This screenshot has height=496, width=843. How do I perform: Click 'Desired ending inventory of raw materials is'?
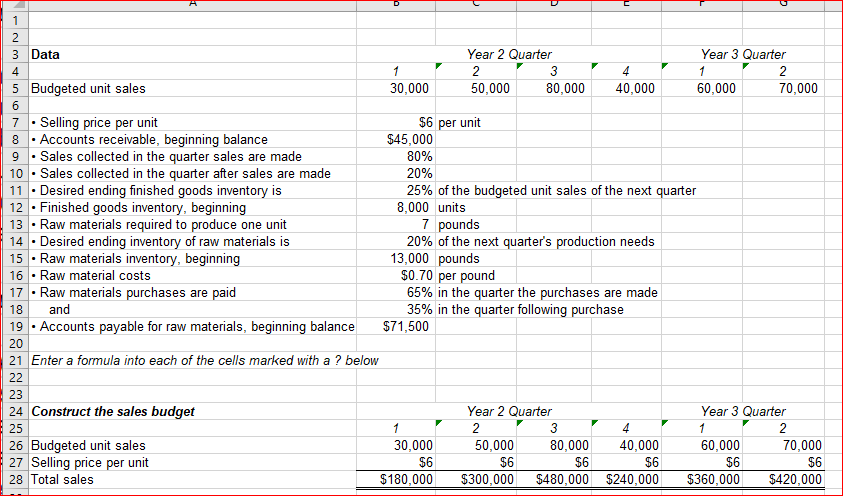(x=160, y=242)
